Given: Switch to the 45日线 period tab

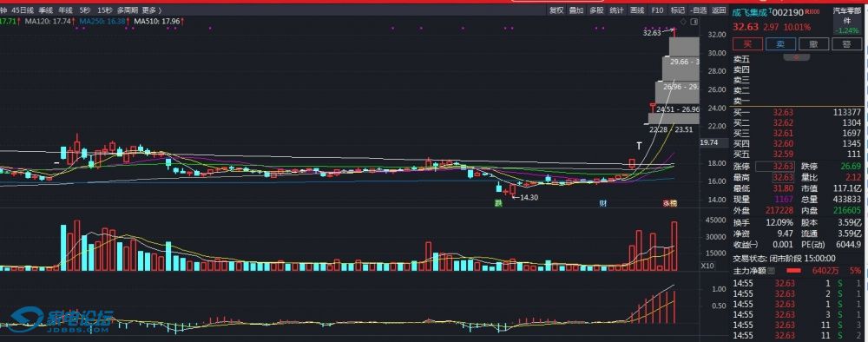Looking at the screenshot, I should [23, 10].
